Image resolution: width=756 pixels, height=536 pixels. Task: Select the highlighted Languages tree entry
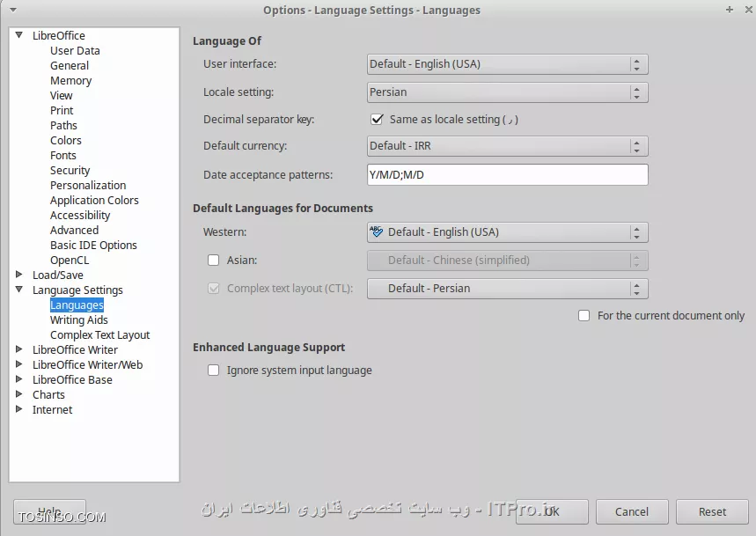77,305
